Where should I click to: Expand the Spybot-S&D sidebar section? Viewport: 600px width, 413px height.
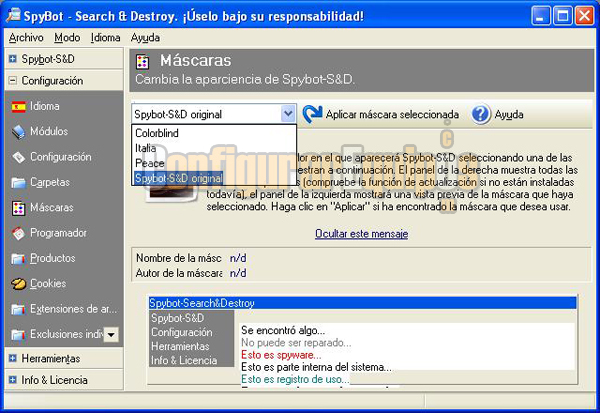coord(13,59)
